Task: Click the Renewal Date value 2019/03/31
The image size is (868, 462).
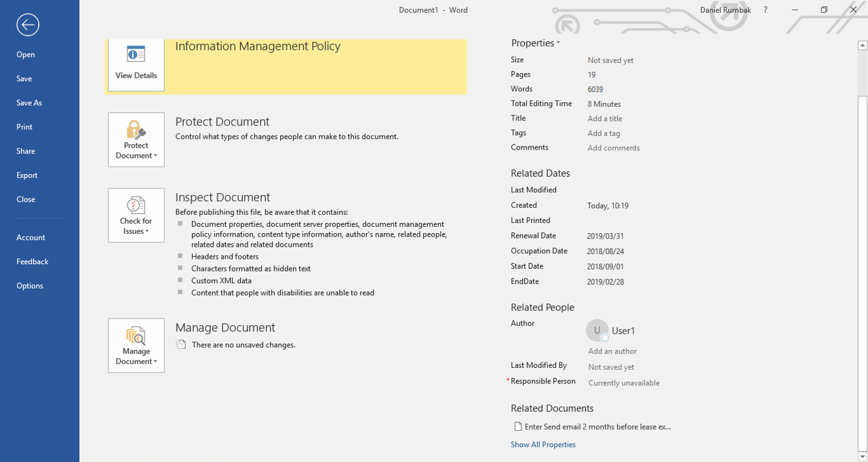Action: coord(606,236)
